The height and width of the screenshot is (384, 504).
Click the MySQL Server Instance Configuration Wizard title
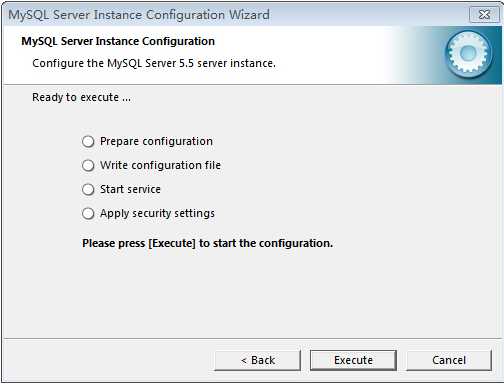(139, 15)
